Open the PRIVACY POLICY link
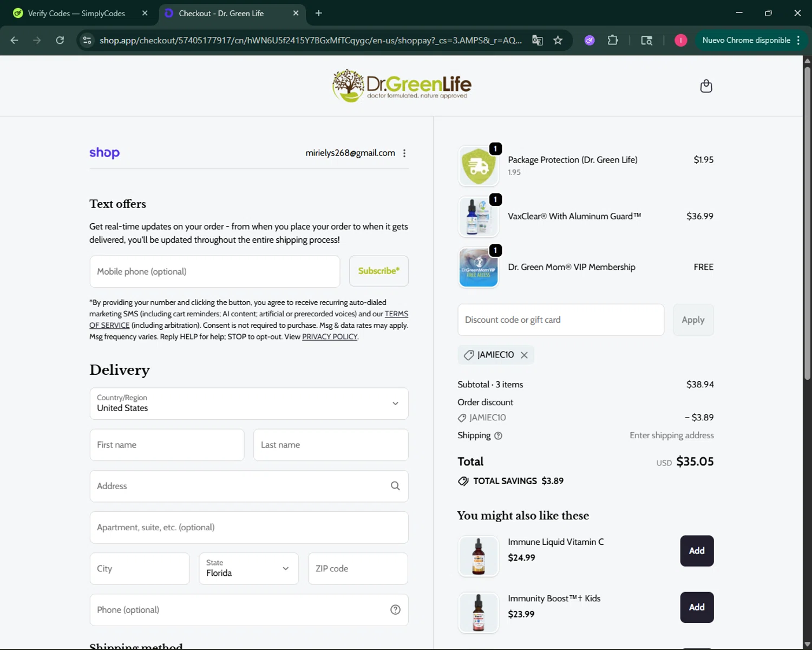This screenshot has width=812, height=650. [x=330, y=337]
